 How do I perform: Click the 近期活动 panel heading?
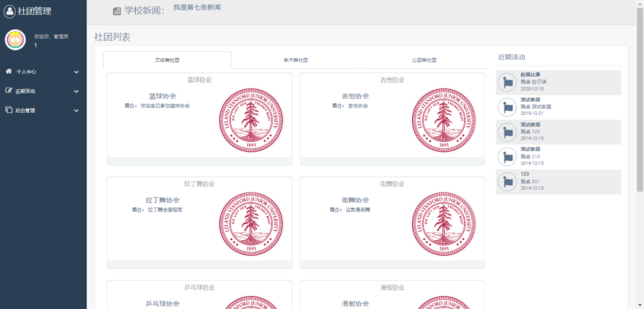pyautogui.click(x=512, y=57)
